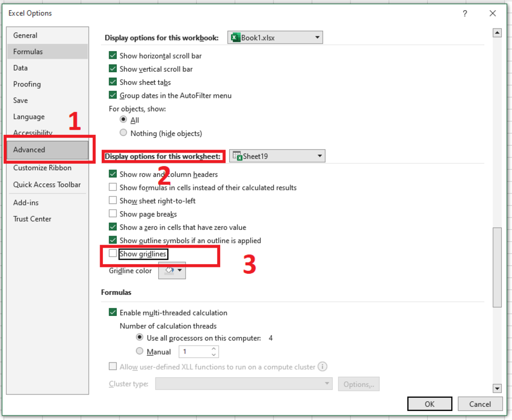
Task: Toggle Show outline symbols checkbox
Action: pos(113,240)
